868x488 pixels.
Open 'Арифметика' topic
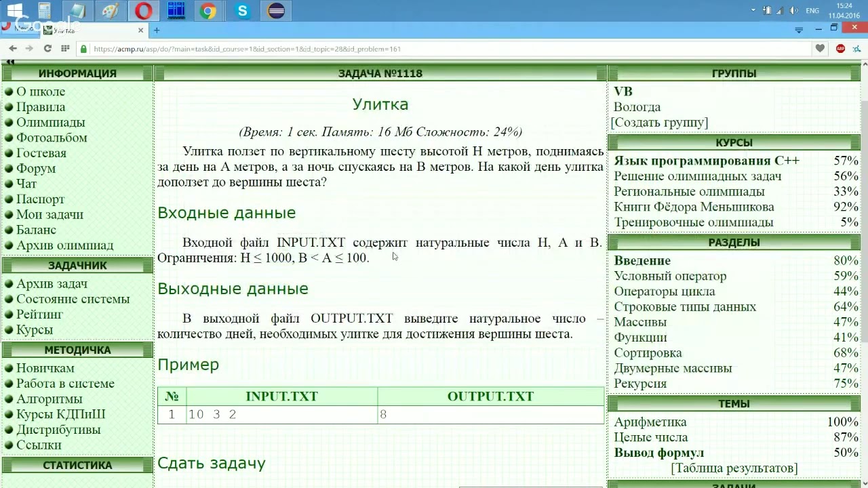pos(650,422)
